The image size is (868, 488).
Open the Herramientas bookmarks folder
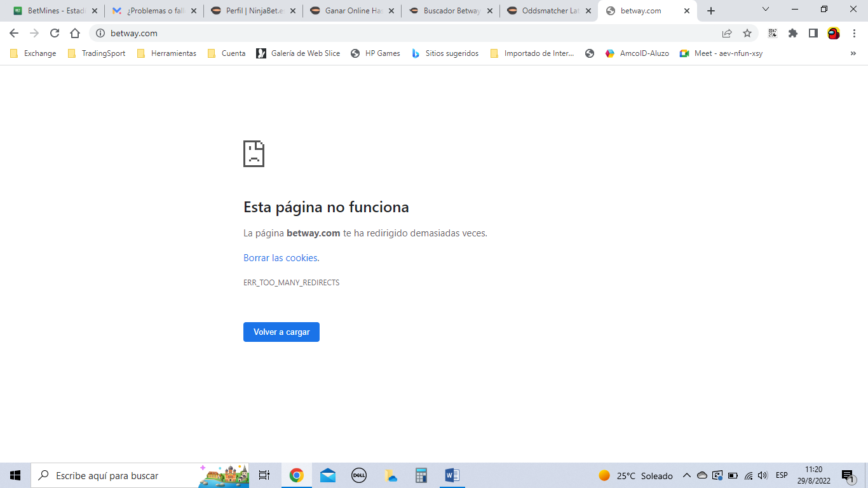(x=166, y=53)
